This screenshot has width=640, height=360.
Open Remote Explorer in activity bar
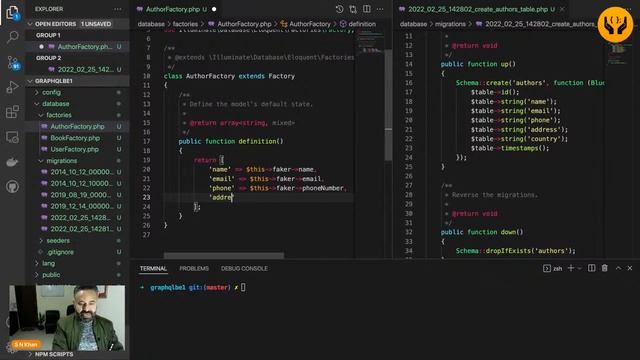point(13,137)
